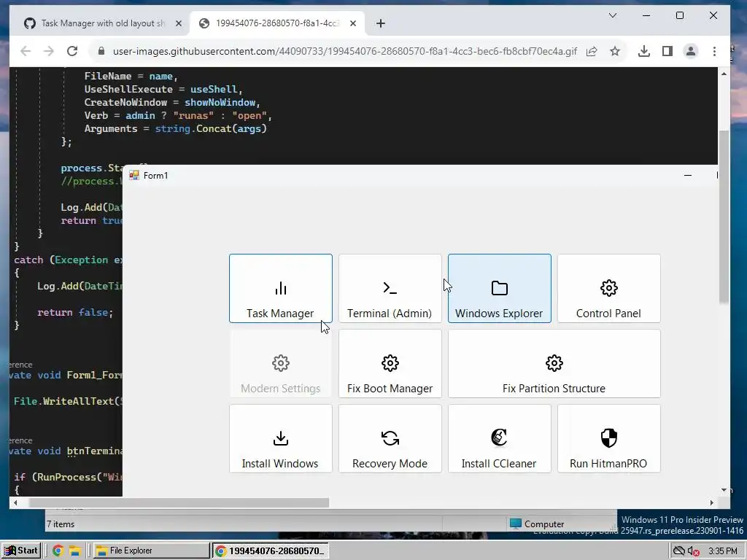Click the 3:35 PM clock
The image size is (747, 560).
722,551
